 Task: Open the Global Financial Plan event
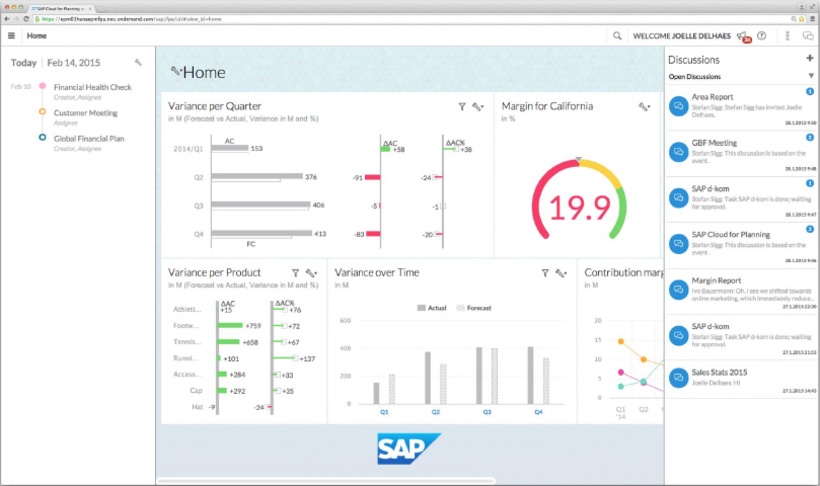[89, 139]
